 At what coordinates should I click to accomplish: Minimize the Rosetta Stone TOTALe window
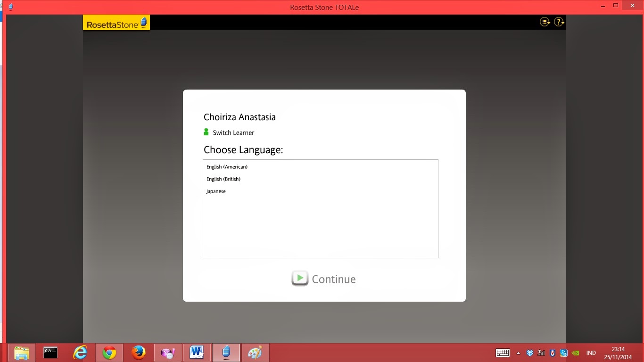click(x=603, y=6)
